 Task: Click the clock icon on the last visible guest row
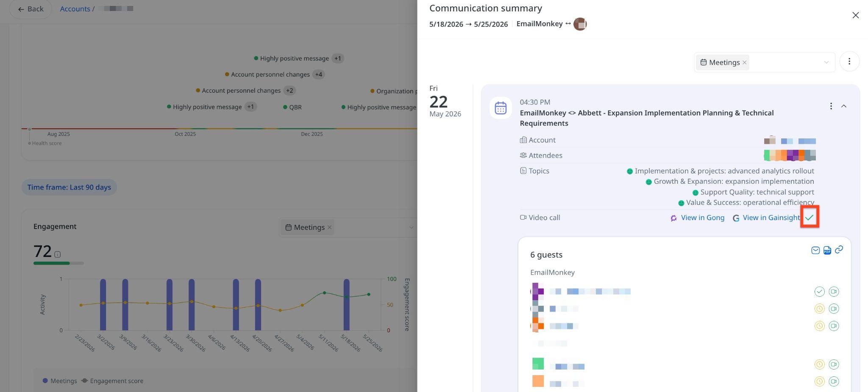pos(819,381)
